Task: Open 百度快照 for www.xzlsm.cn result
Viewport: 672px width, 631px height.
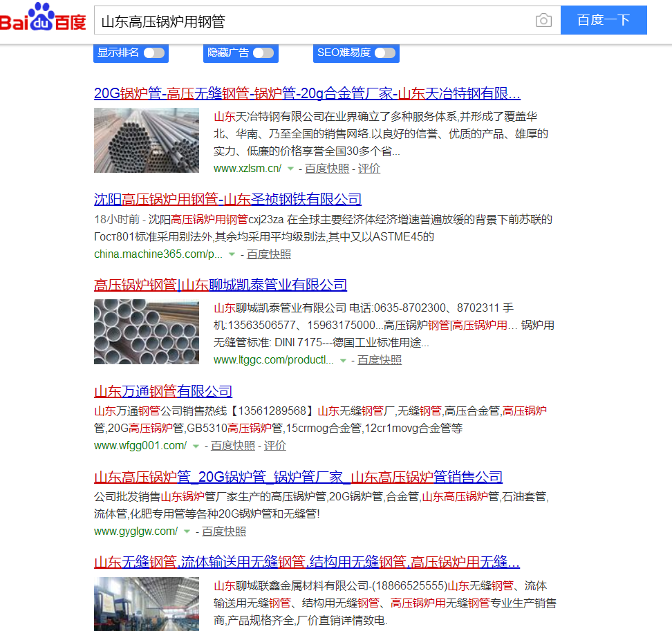Action: point(327,169)
